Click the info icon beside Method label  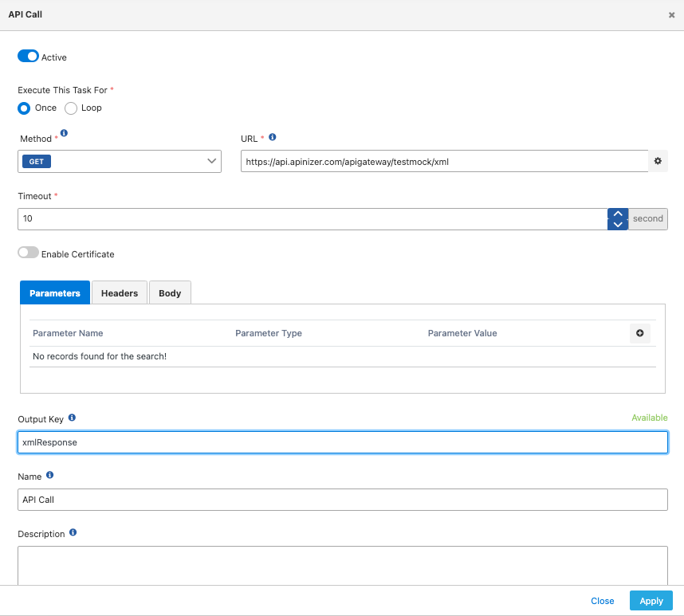[x=64, y=134]
